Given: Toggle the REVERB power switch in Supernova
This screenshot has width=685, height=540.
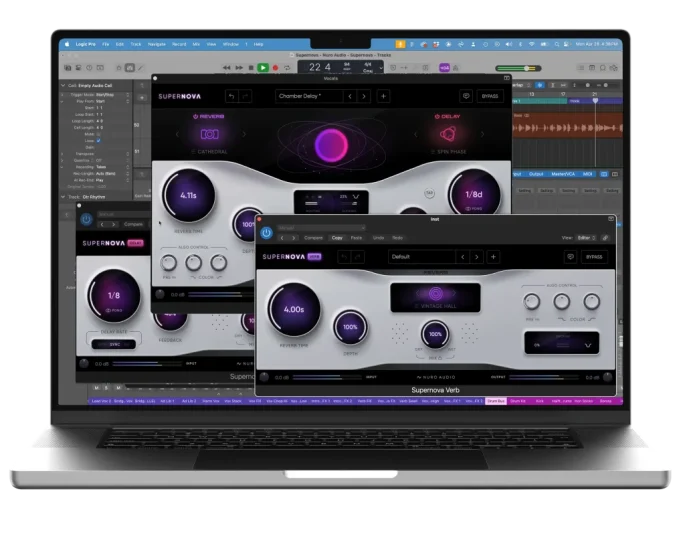Looking at the screenshot, I should coord(195,117).
